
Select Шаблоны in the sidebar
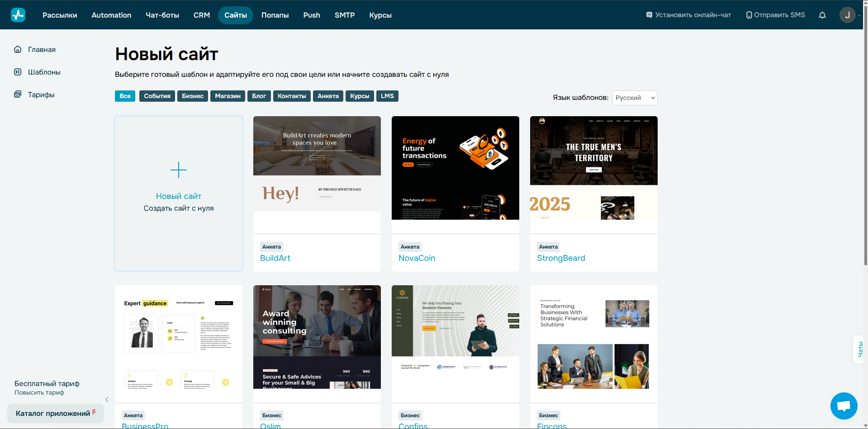[44, 72]
